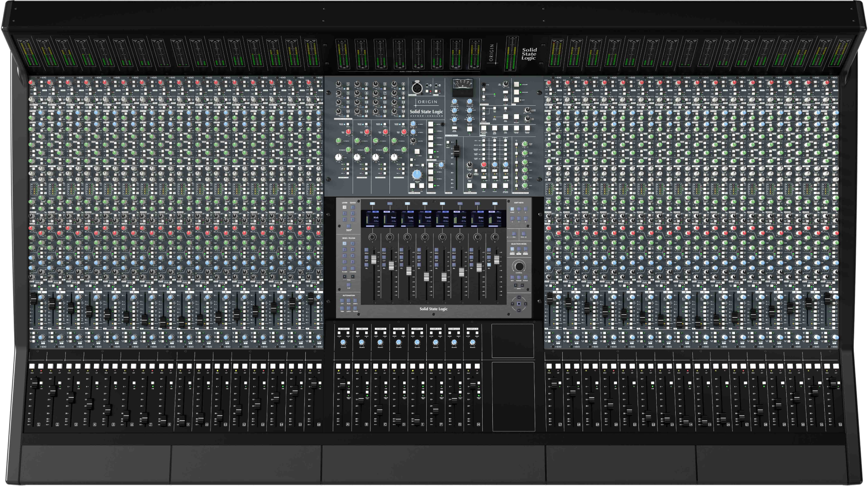Image resolution: width=868 pixels, height=486 pixels.
Task: Select Layer 1 button
Action: [345, 207]
